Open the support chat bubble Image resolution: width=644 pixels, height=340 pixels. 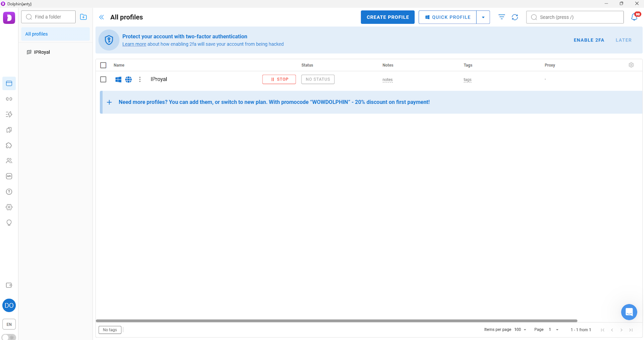629,312
